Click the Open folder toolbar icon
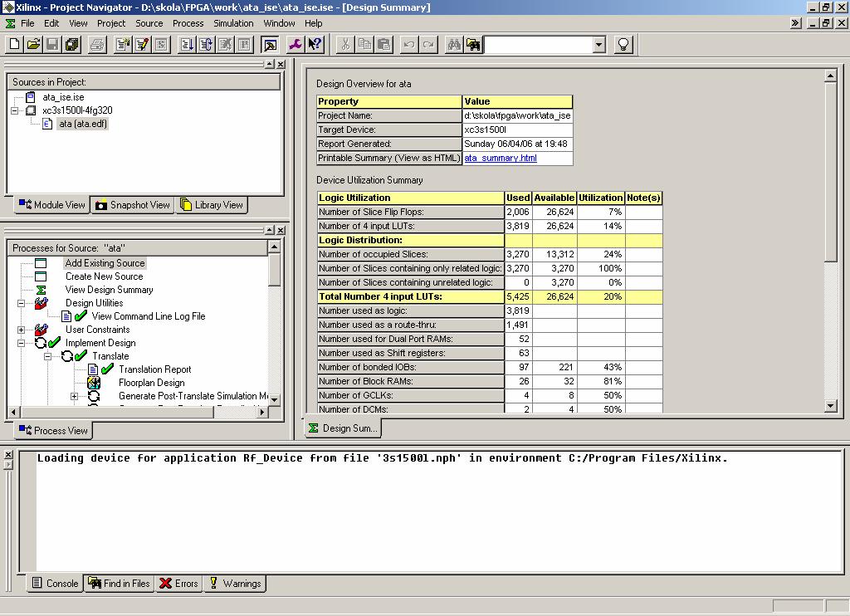The image size is (850, 616). click(x=33, y=45)
